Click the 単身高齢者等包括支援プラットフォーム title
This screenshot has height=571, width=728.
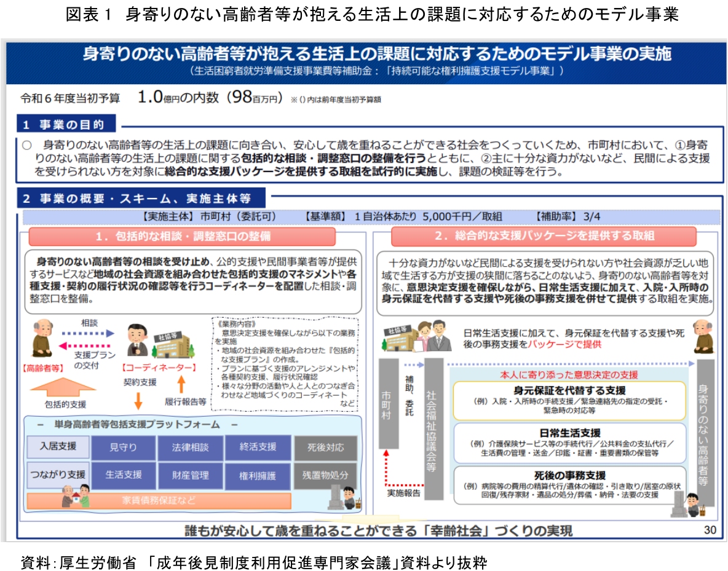[137, 424]
